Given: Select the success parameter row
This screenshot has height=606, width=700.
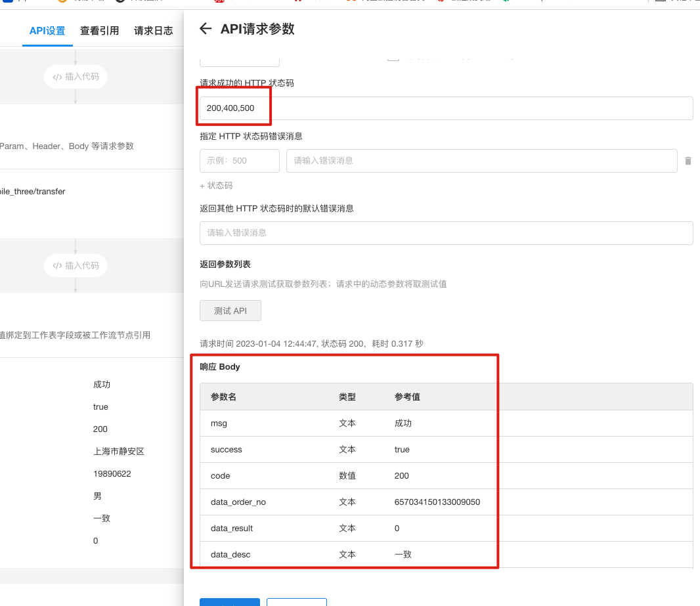Looking at the screenshot, I should click(446, 450).
